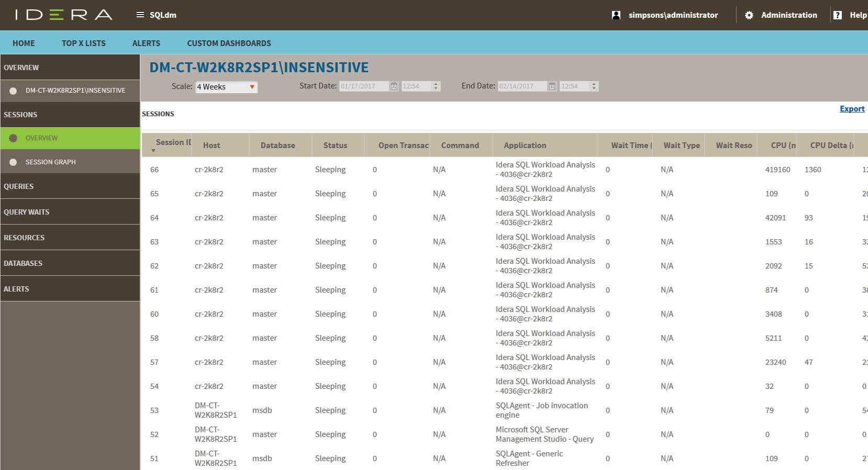Select the Sessions Overview radio item

pyautogui.click(x=14, y=138)
